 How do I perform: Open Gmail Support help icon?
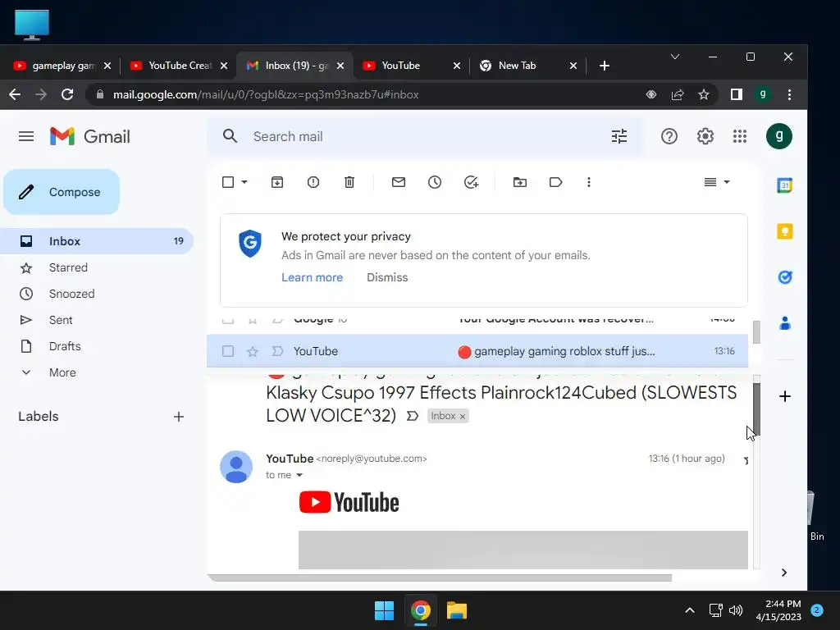[669, 136]
